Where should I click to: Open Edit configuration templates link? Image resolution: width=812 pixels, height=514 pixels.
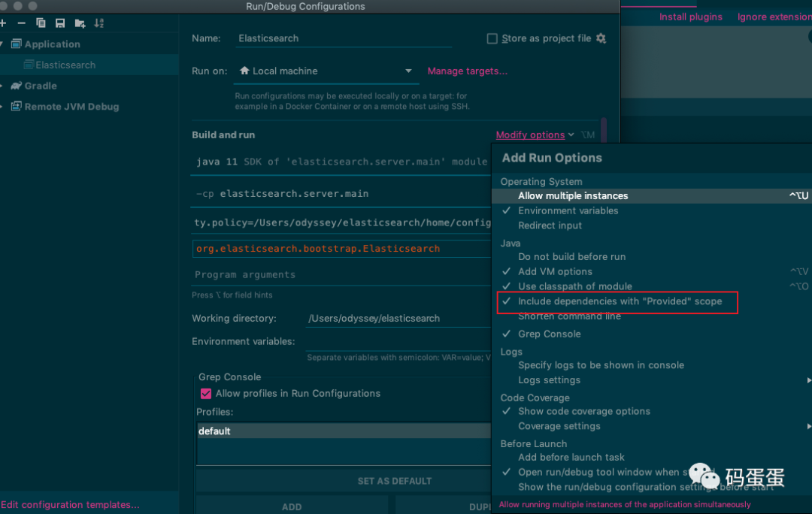coord(70,505)
